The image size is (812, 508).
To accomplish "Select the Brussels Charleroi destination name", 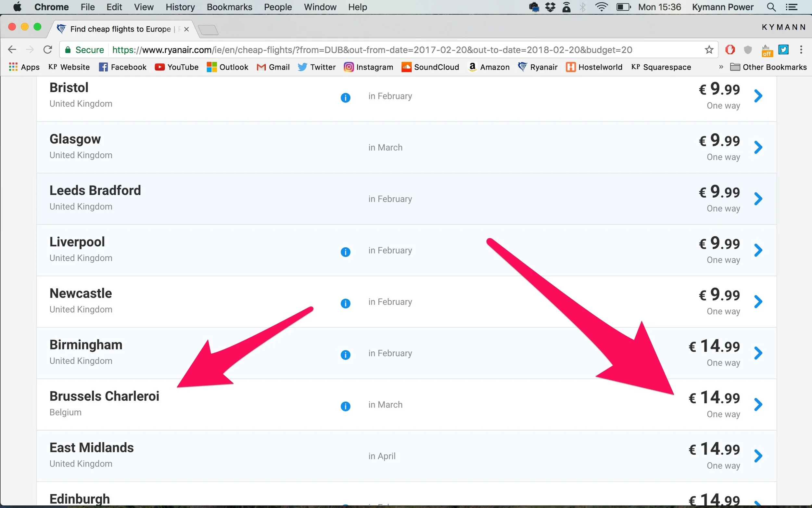I will [104, 396].
